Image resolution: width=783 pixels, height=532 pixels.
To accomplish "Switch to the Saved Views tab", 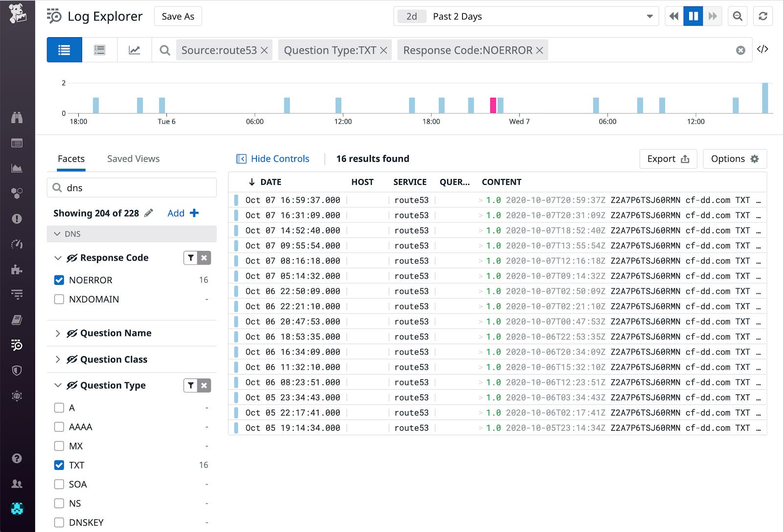I will (133, 158).
